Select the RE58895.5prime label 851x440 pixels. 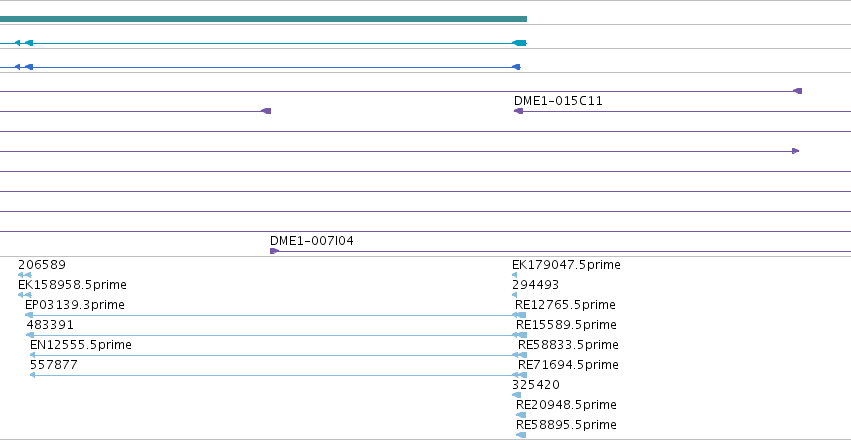pyautogui.click(x=566, y=425)
